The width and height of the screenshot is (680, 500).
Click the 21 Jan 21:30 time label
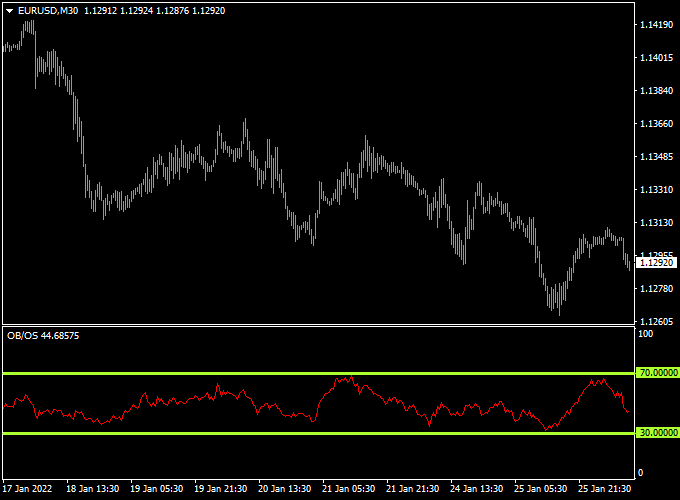413,489
